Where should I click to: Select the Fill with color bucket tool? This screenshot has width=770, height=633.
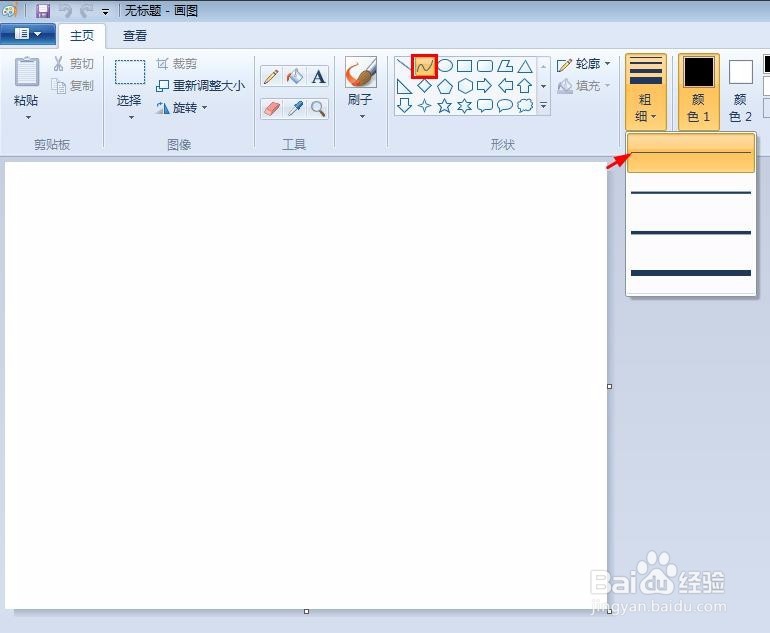295,77
